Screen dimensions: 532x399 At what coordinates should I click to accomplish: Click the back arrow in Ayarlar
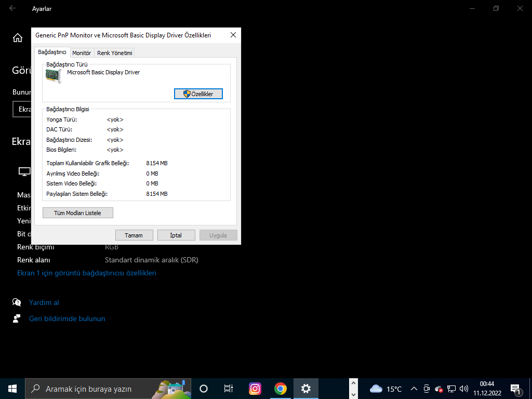coord(12,8)
